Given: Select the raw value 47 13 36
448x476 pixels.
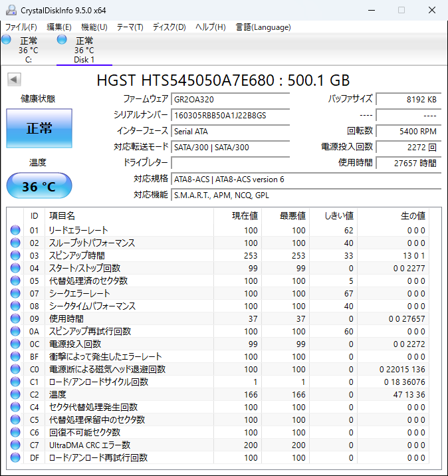Looking at the screenshot, I should click(x=409, y=395).
